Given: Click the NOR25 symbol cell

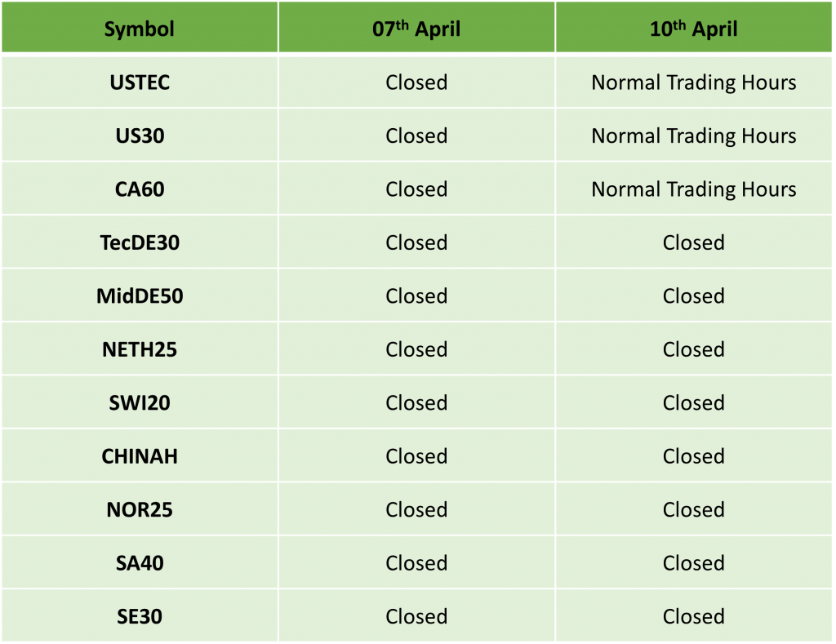Looking at the screenshot, I should pos(139,509).
